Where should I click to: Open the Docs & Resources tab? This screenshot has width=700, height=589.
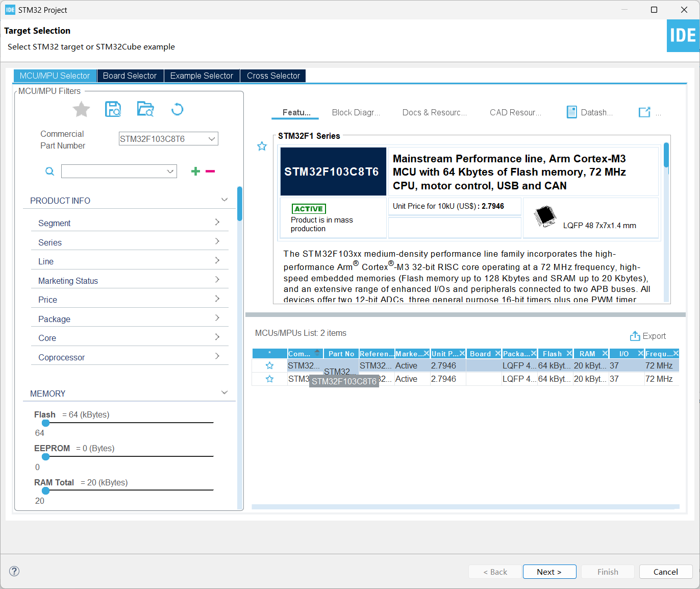pos(435,112)
